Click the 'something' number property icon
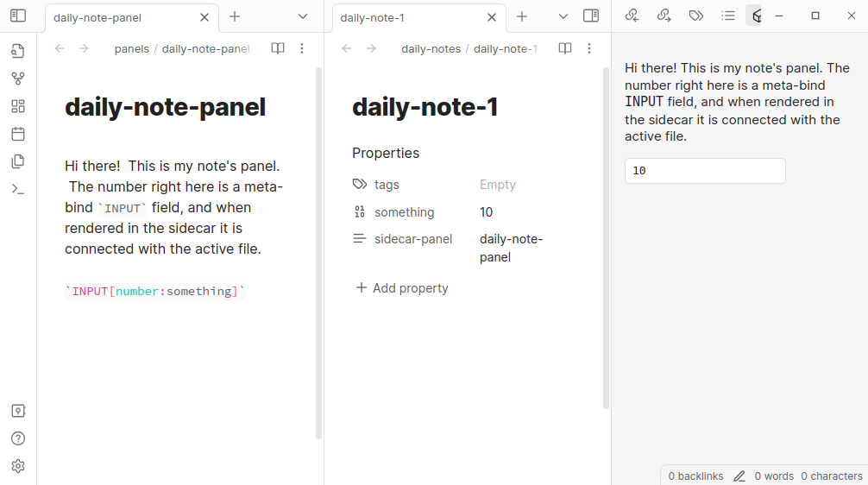868x485 pixels. [x=360, y=211]
